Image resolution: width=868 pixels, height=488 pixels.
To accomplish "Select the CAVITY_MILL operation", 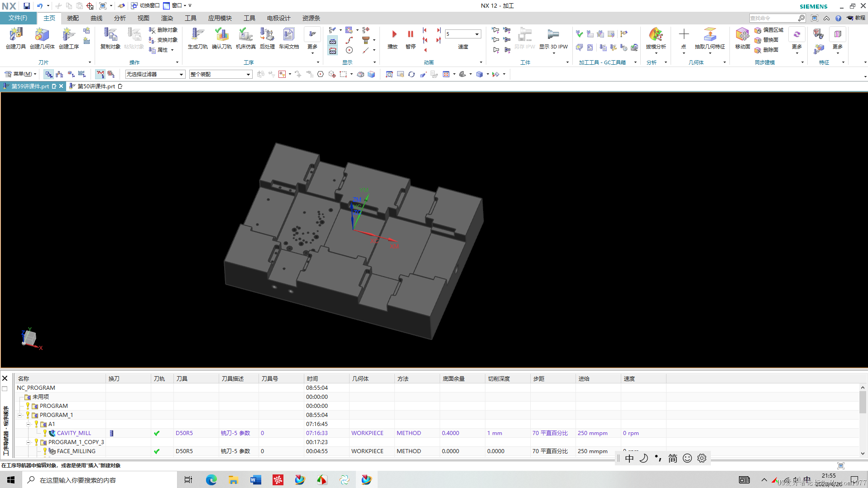I will [x=74, y=433].
